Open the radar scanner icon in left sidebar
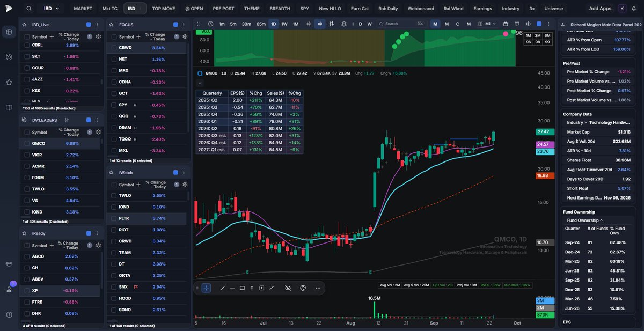Screen dimensions: 644x331 [x=9, y=57]
